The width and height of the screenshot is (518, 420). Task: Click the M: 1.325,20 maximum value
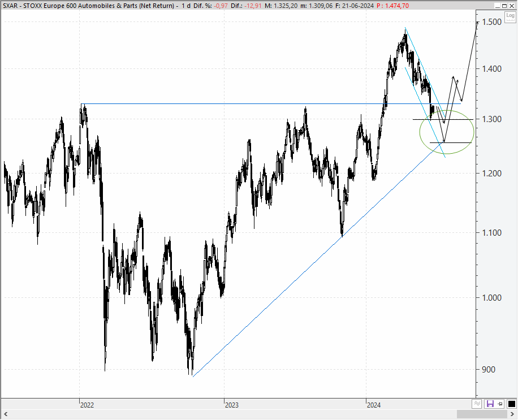[281, 6]
